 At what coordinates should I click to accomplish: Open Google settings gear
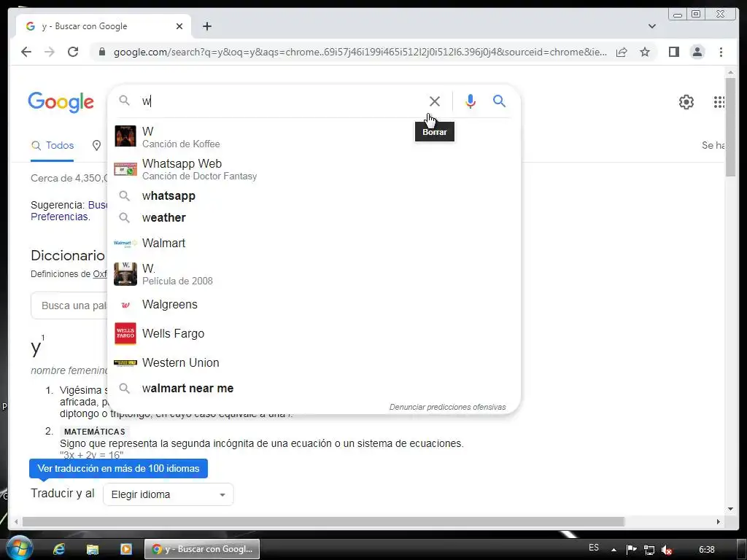[686, 102]
